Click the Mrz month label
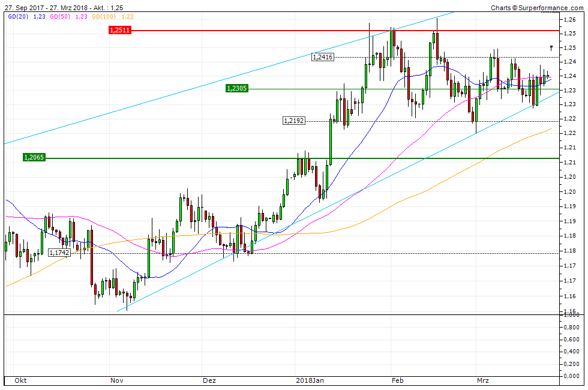Image resolution: width=588 pixels, height=390 pixels. (483, 380)
